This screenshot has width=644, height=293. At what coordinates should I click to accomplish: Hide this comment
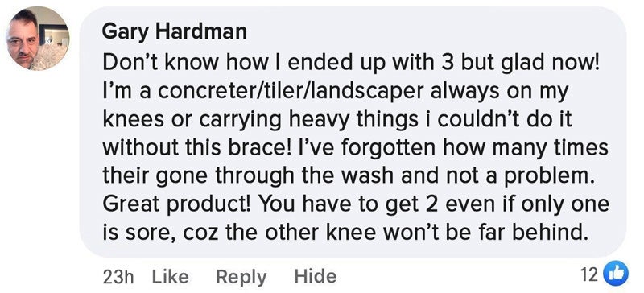(x=315, y=276)
